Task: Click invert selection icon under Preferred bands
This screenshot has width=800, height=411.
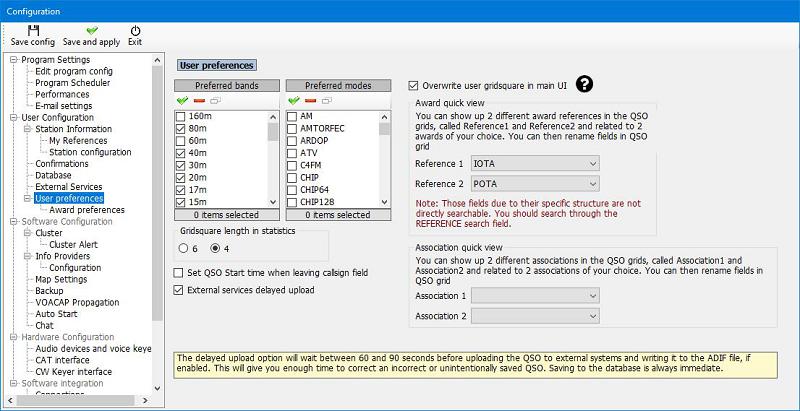Action: tap(215, 101)
